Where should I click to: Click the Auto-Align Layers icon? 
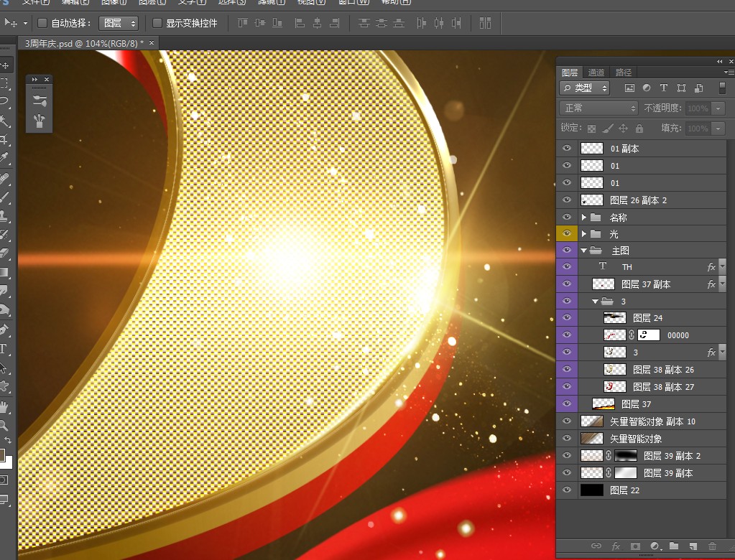pos(485,22)
